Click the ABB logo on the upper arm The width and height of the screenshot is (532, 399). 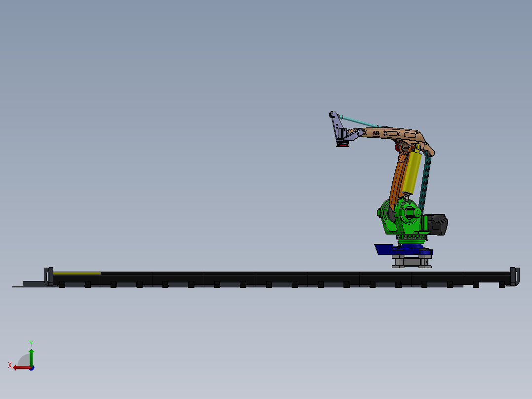click(376, 133)
